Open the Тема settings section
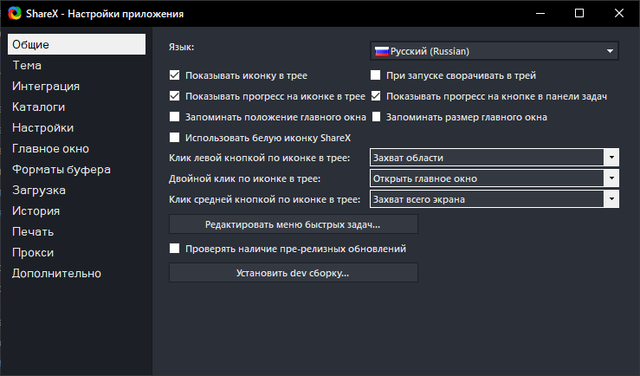640x376 pixels. pos(27,65)
